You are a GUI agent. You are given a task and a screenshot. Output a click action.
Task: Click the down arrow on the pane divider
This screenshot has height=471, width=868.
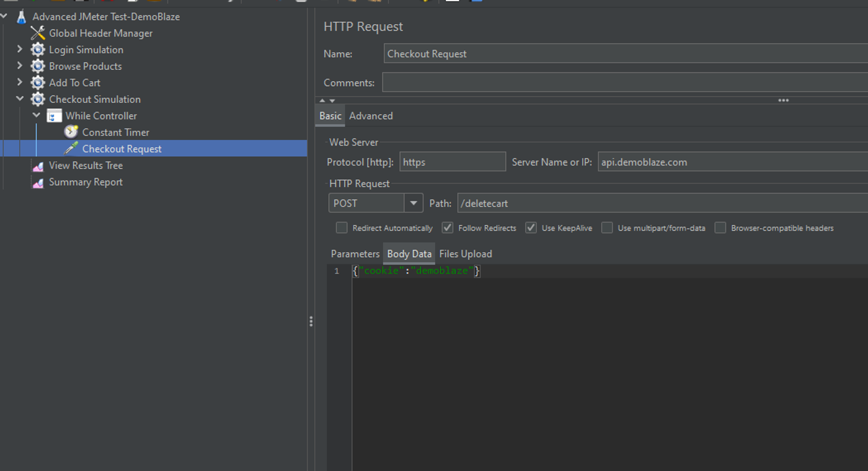[332, 100]
